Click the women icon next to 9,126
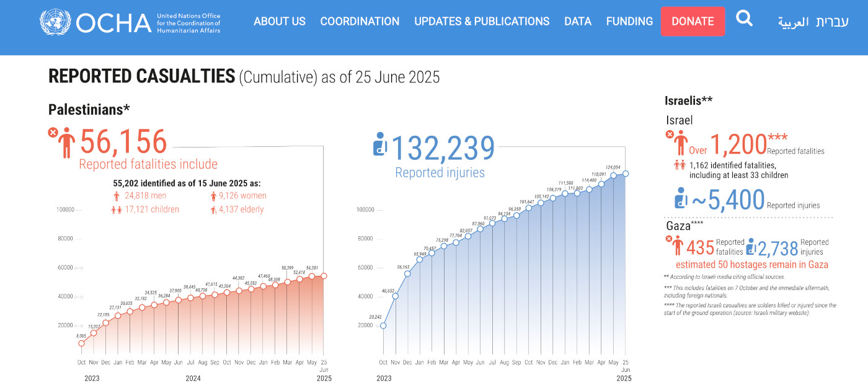The height and width of the screenshot is (388, 868). tap(213, 196)
